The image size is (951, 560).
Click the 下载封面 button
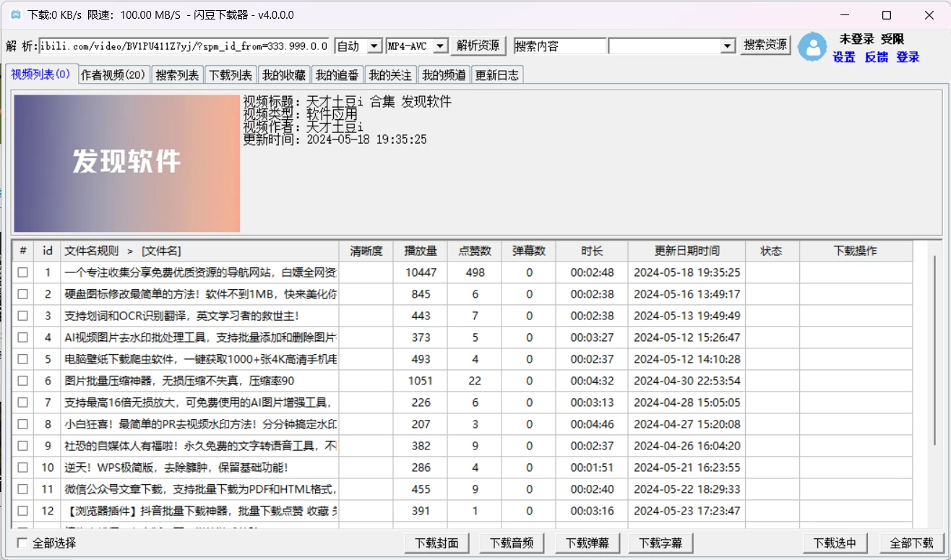coord(437,543)
